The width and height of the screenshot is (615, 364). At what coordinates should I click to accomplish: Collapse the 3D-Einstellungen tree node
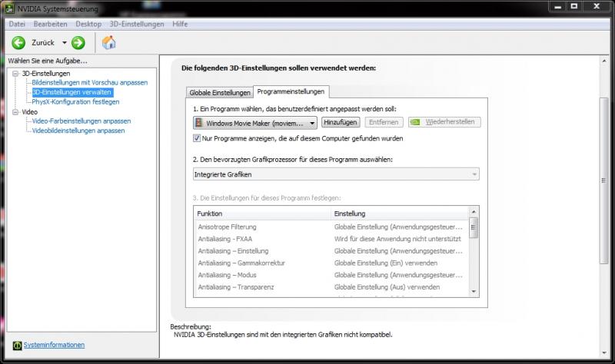(15, 74)
